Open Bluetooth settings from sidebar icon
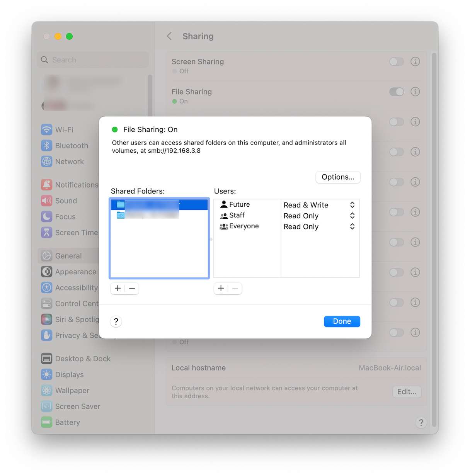Image resolution: width=470 pixels, height=476 pixels. point(46,146)
